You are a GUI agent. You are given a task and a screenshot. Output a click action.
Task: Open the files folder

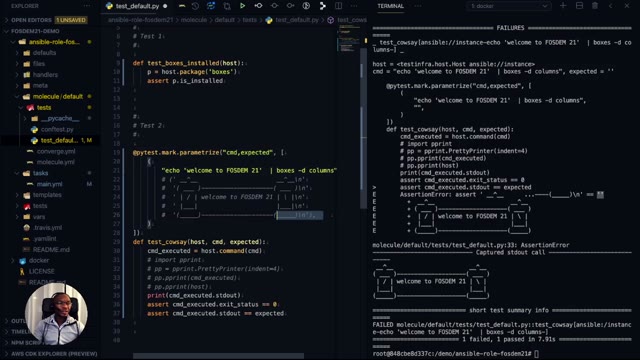[39, 64]
